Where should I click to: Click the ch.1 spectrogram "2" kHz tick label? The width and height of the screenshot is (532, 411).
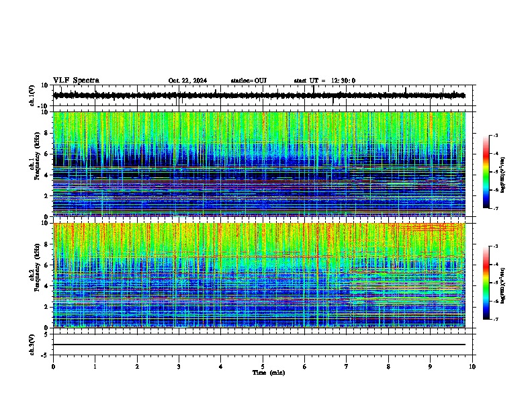[x=48, y=195]
